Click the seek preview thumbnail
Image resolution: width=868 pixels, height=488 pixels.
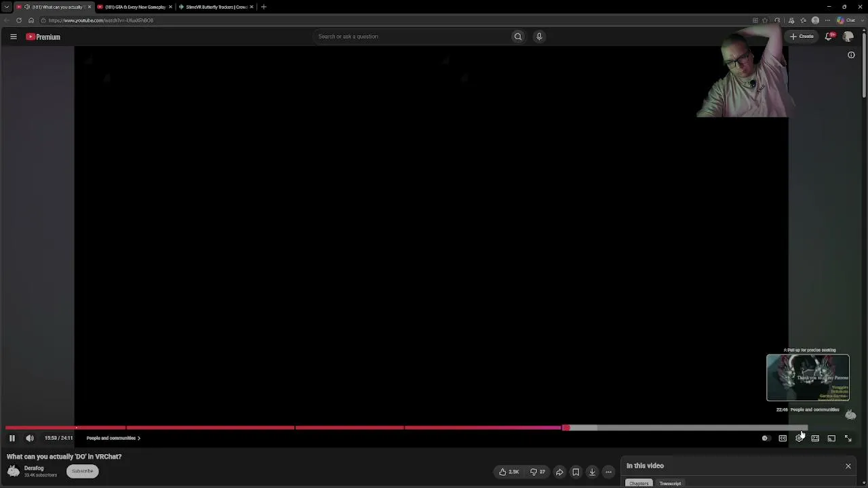coord(808,378)
